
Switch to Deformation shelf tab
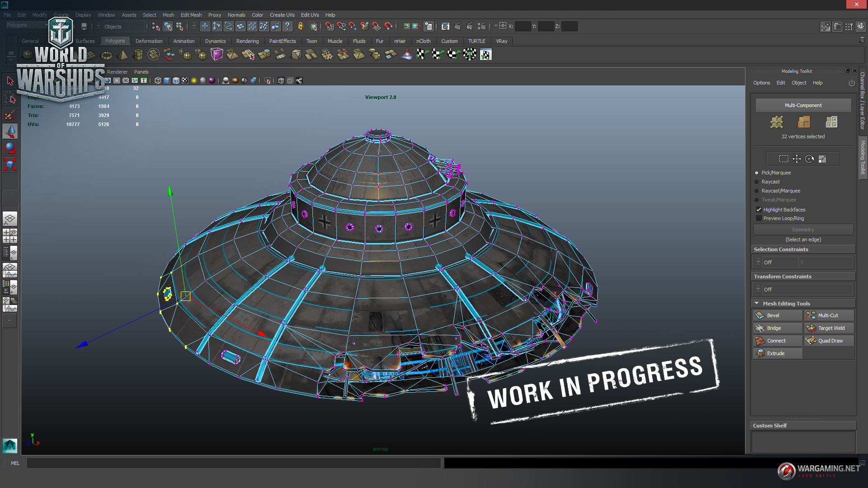pyautogui.click(x=149, y=41)
